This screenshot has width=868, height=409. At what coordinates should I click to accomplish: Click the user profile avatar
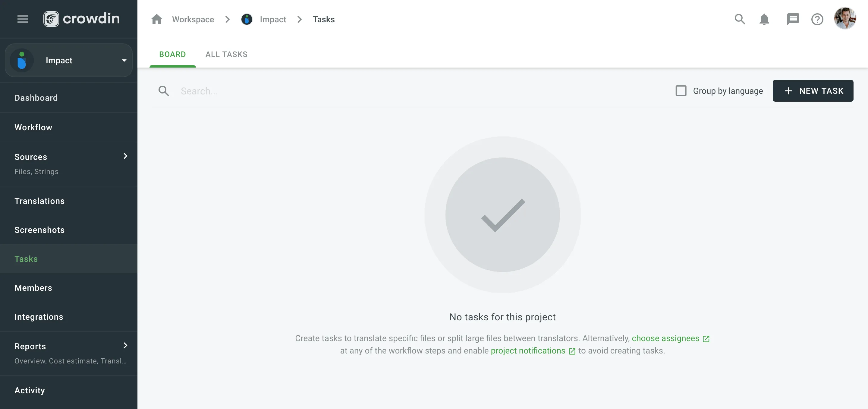pyautogui.click(x=844, y=18)
